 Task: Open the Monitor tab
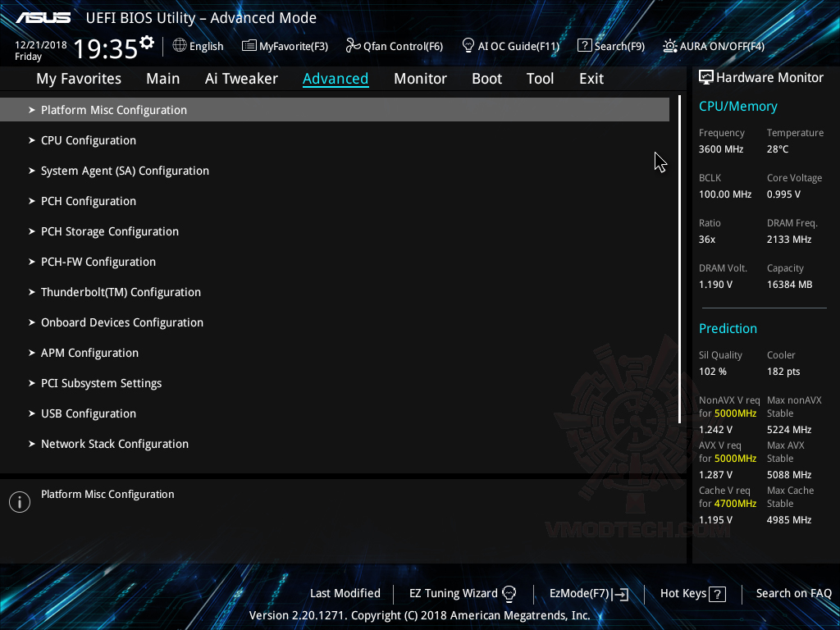point(420,79)
